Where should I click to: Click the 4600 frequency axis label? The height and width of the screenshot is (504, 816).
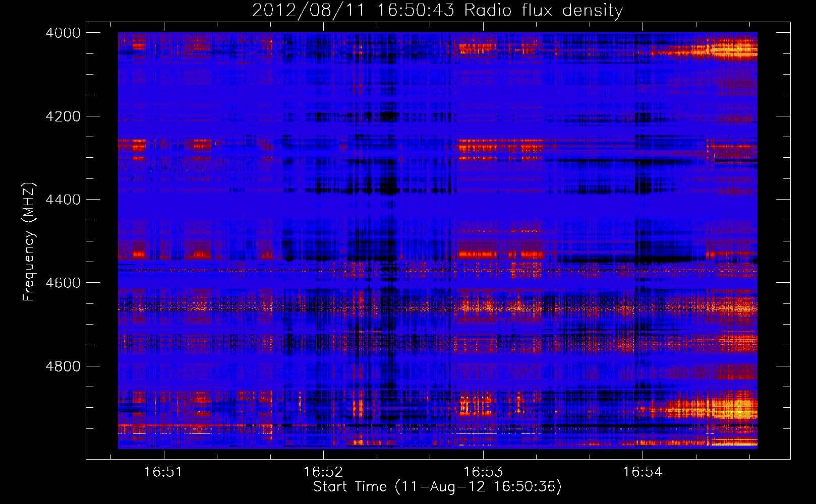[63, 283]
